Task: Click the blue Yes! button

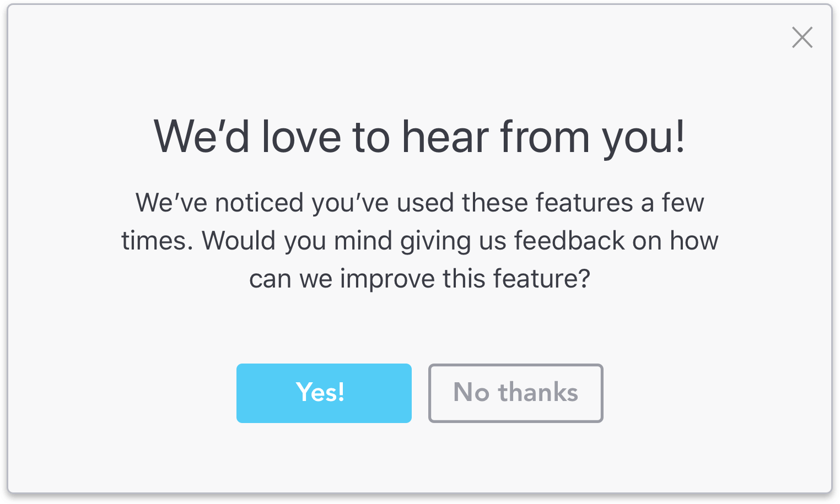Action: pos(324,393)
